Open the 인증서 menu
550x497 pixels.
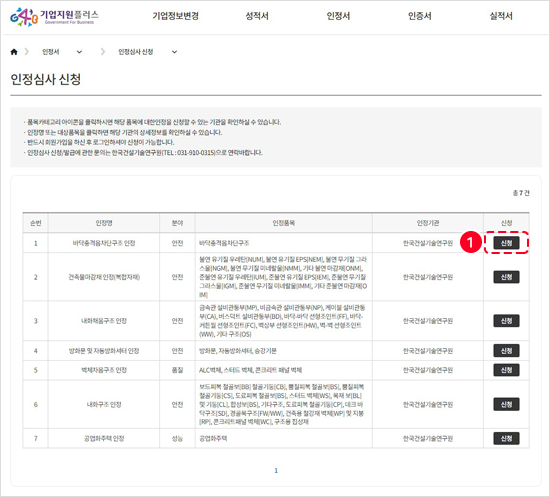click(x=420, y=16)
